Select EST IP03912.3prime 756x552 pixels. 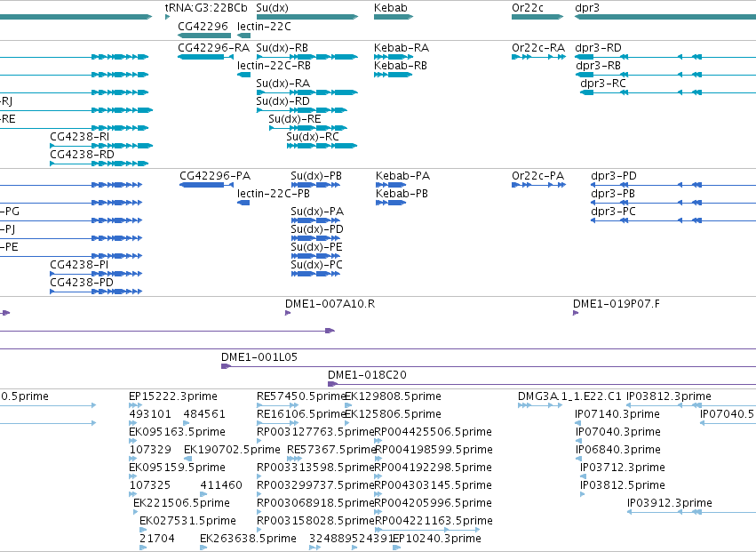click(670, 504)
